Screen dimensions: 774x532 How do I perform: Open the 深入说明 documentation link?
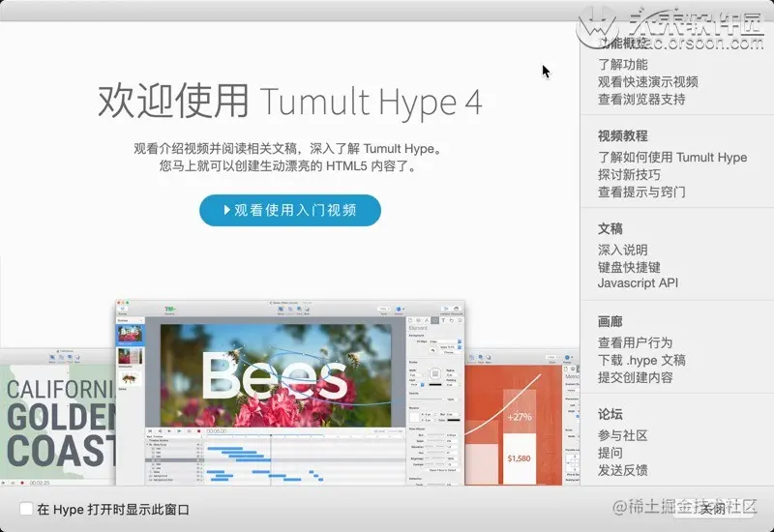click(622, 251)
